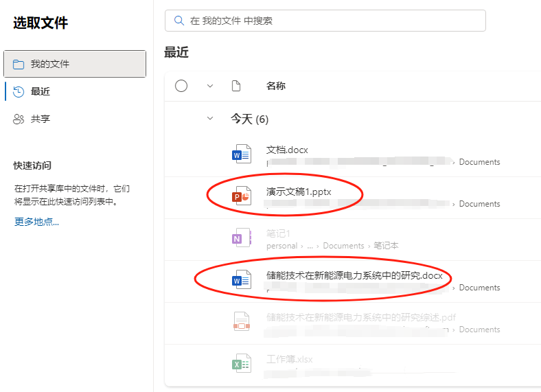541x392 pixels.
Task: Expand the header row chevron dropdown
Action: 210,86
